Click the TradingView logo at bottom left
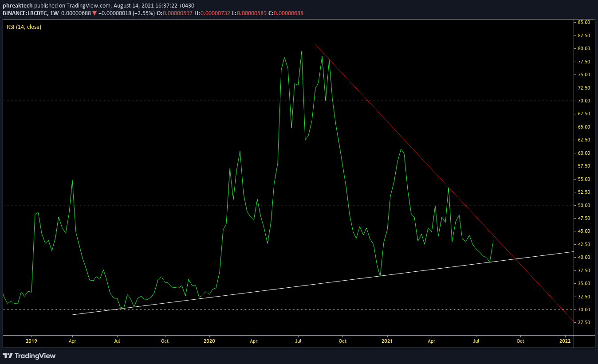Viewport: 598px width, 364px height. (x=29, y=356)
